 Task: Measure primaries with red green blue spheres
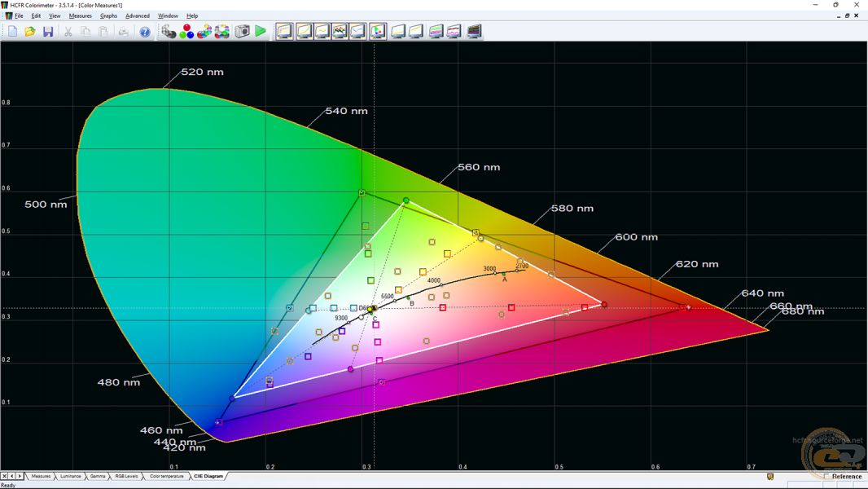pyautogui.click(x=187, y=32)
